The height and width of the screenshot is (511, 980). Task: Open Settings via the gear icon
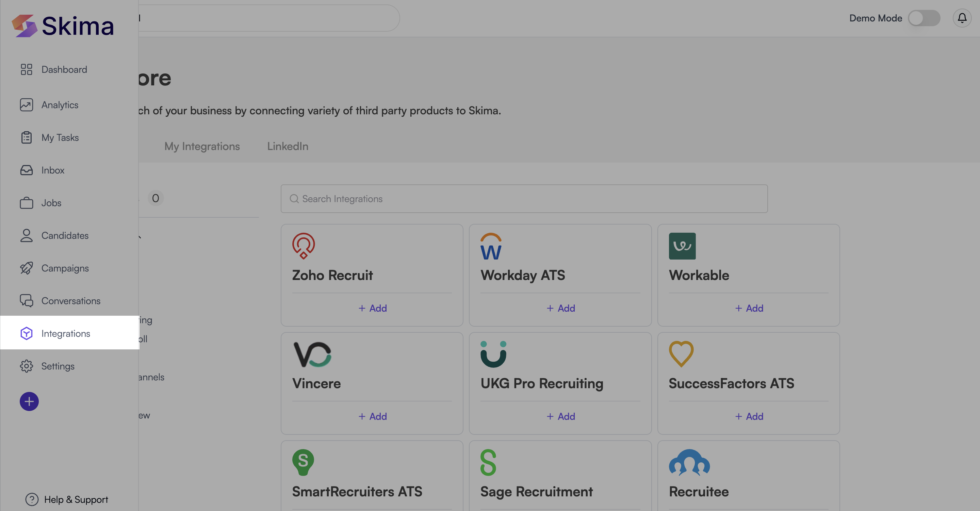pyautogui.click(x=26, y=366)
